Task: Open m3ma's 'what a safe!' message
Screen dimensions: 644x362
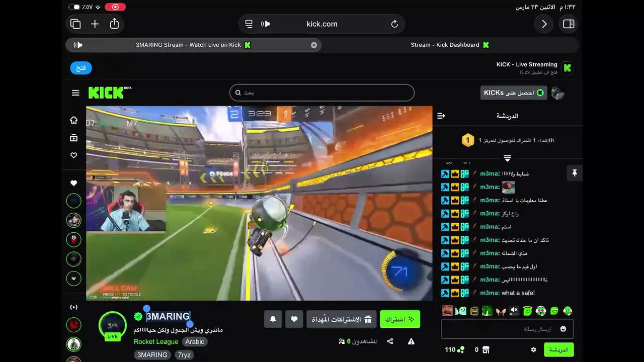Action: [x=507, y=293]
